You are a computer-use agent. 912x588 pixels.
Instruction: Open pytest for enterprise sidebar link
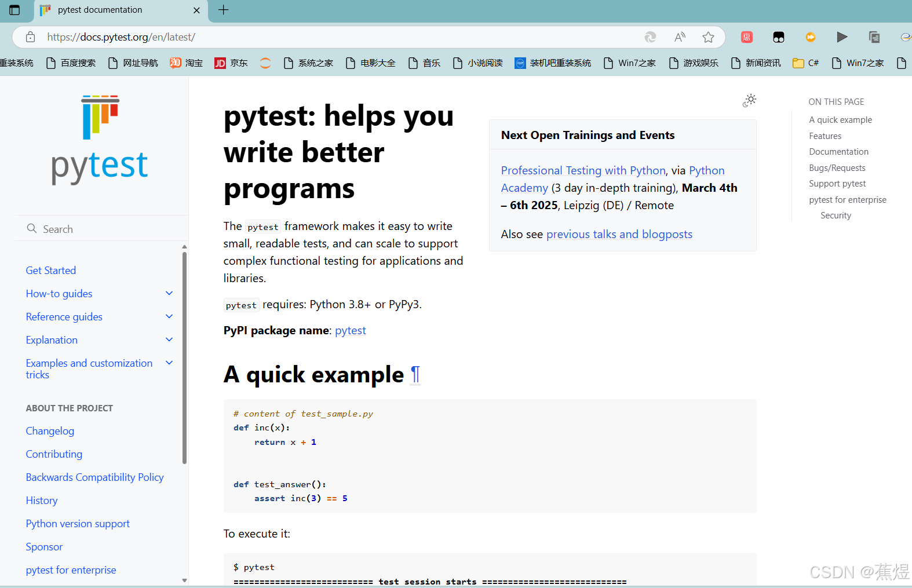(71, 570)
